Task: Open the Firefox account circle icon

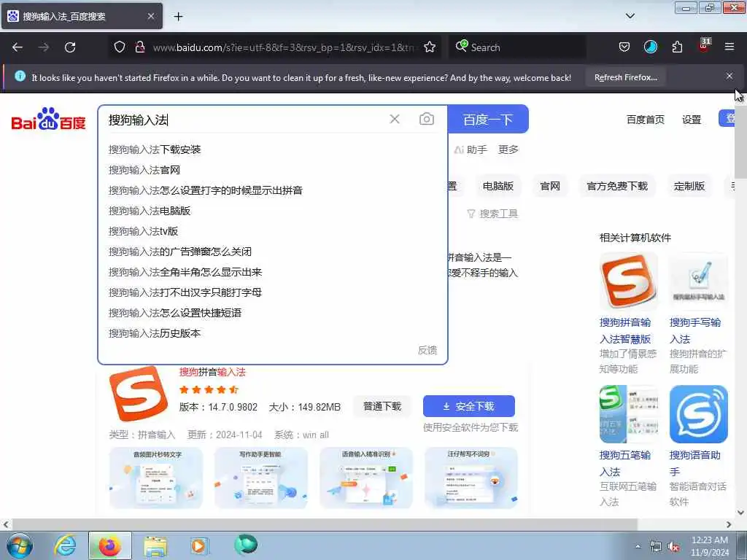Action: 650,47
